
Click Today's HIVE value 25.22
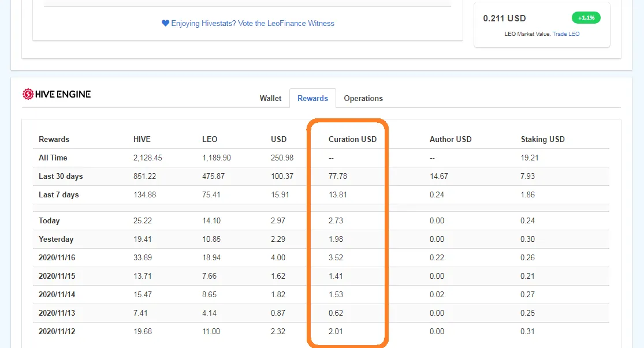[x=143, y=221]
